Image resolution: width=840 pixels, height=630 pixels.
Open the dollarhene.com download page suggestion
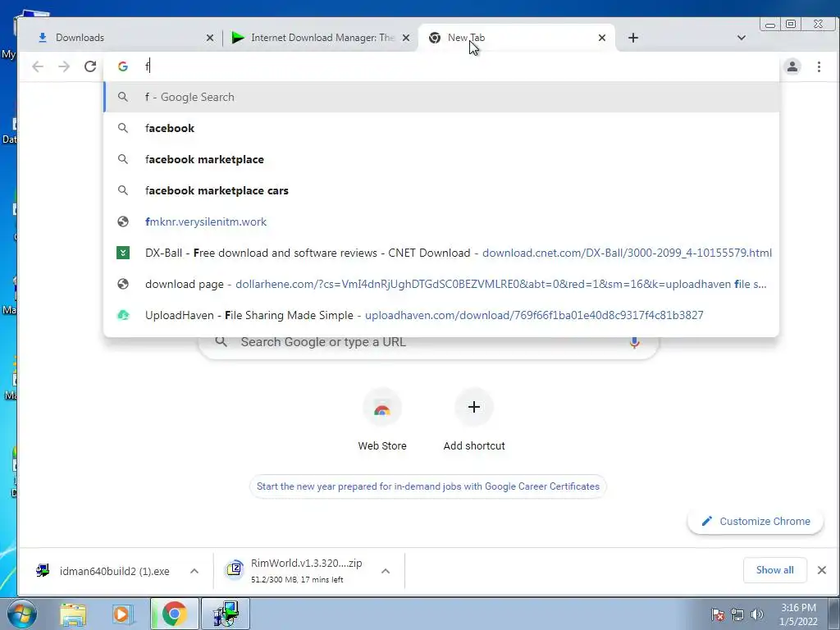[441, 284]
